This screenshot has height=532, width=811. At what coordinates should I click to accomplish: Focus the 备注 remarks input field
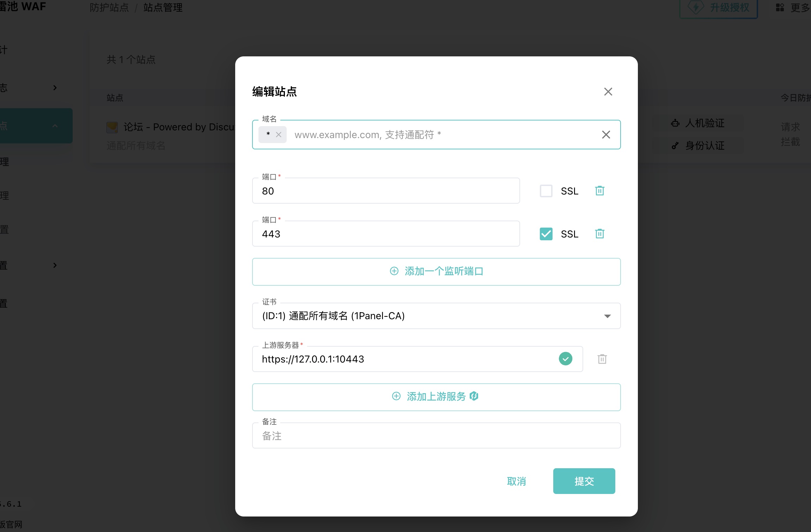[436, 436]
